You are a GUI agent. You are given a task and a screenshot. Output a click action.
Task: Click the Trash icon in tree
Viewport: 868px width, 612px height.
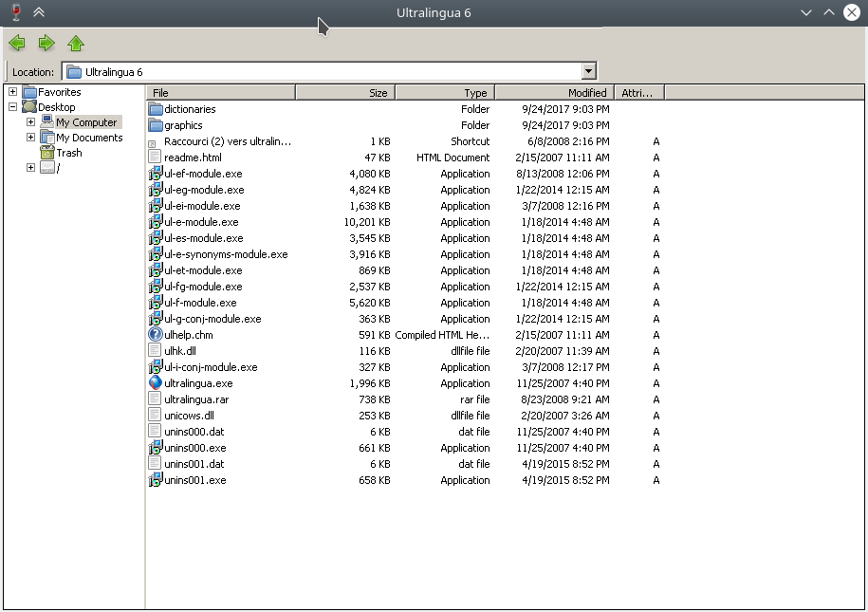[x=47, y=153]
